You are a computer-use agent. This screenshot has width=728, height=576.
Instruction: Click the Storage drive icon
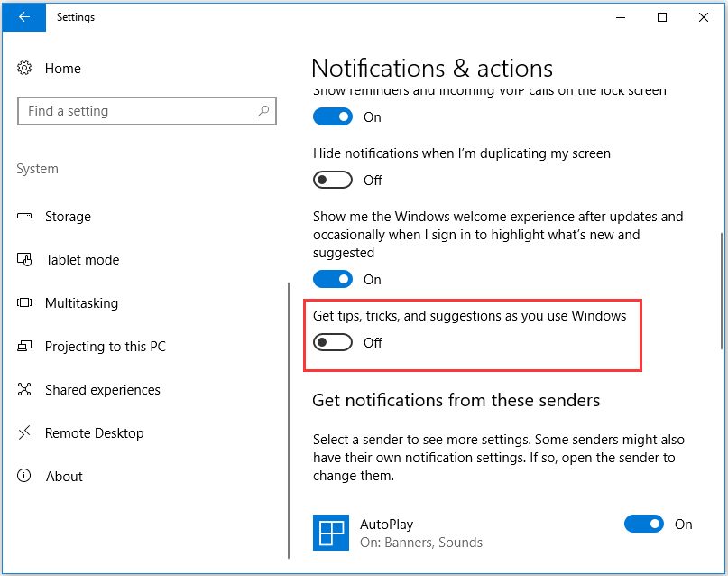pyautogui.click(x=25, y=217)
